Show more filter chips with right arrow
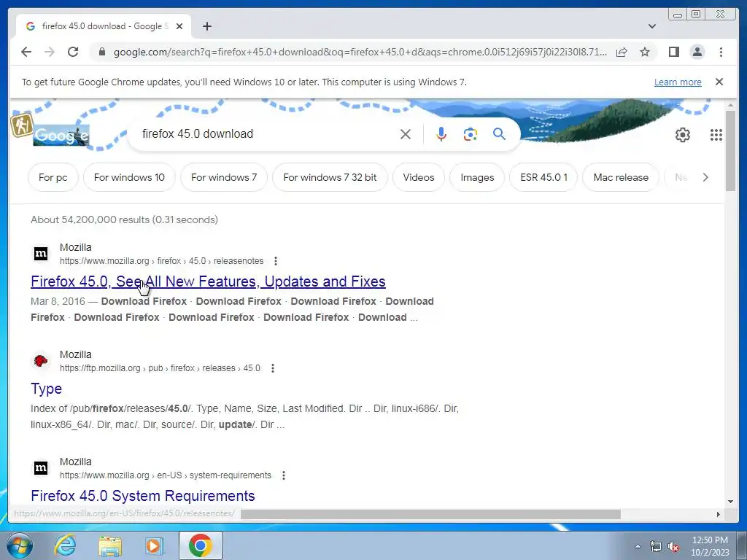747x560 pixels. (705, 177)
